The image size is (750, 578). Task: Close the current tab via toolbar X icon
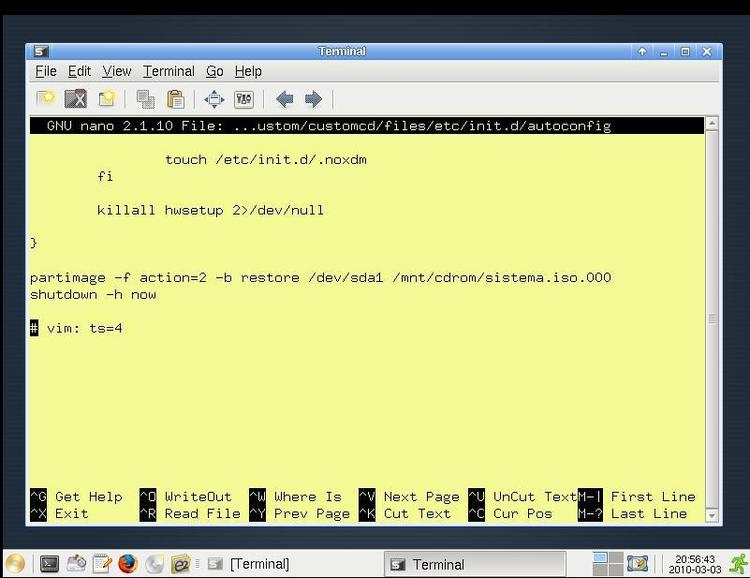[x=76, y=99]
